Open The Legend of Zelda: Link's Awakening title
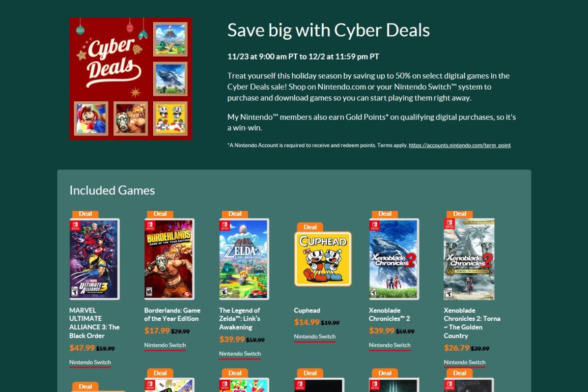This screenshot has height=392, width=588. [240, 319]
